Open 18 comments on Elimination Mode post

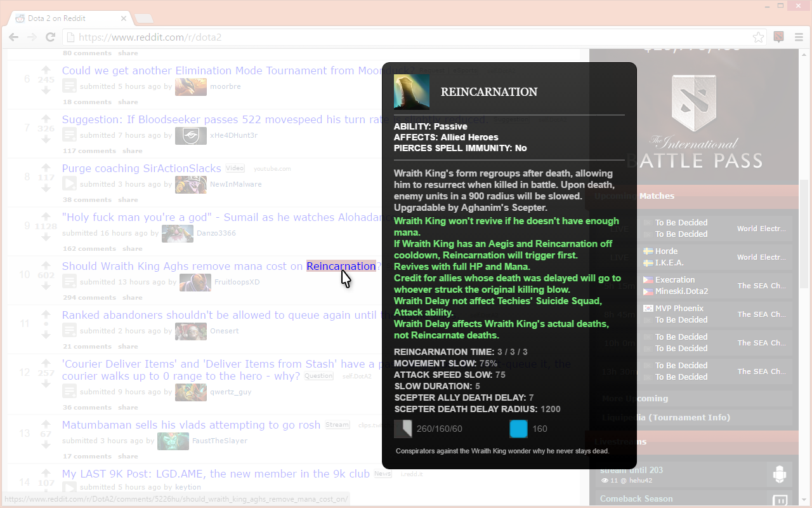[87, 102]
